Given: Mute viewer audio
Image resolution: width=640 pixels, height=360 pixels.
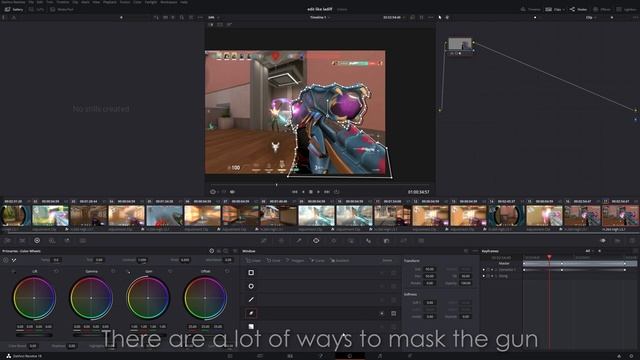Looking at the screenshot, I should pos(232,192).
